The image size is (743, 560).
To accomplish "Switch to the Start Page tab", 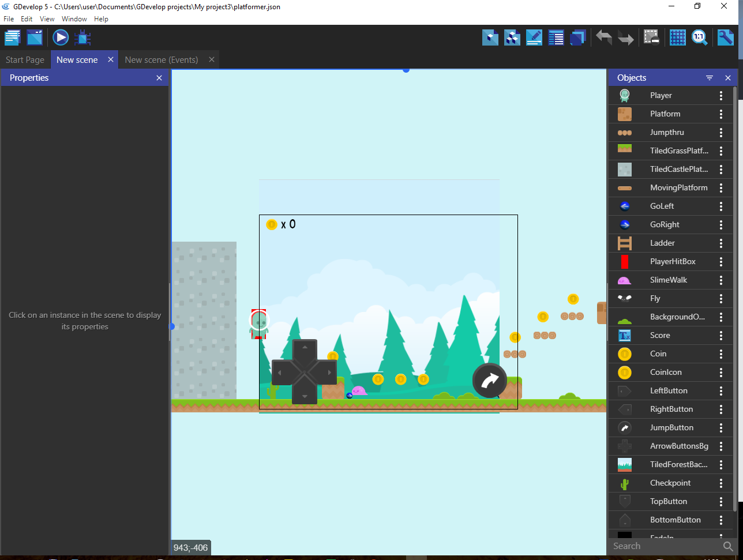I will [25, 60].
